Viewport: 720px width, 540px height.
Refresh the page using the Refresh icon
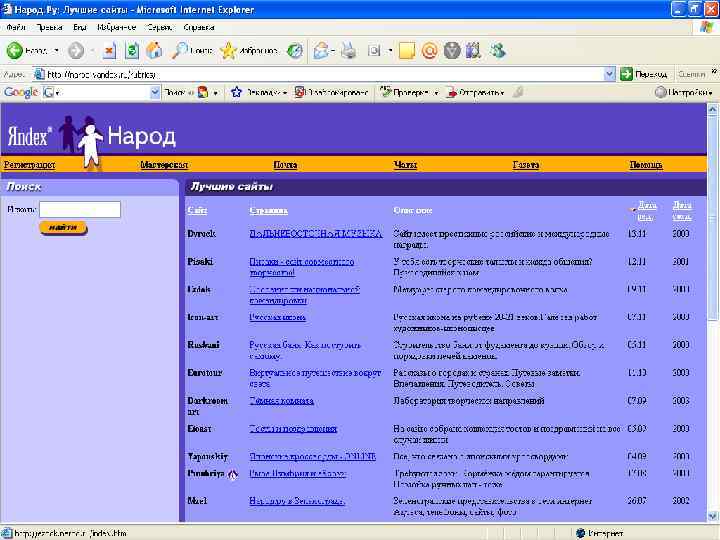pyautogui.click(x=132, y=51)
